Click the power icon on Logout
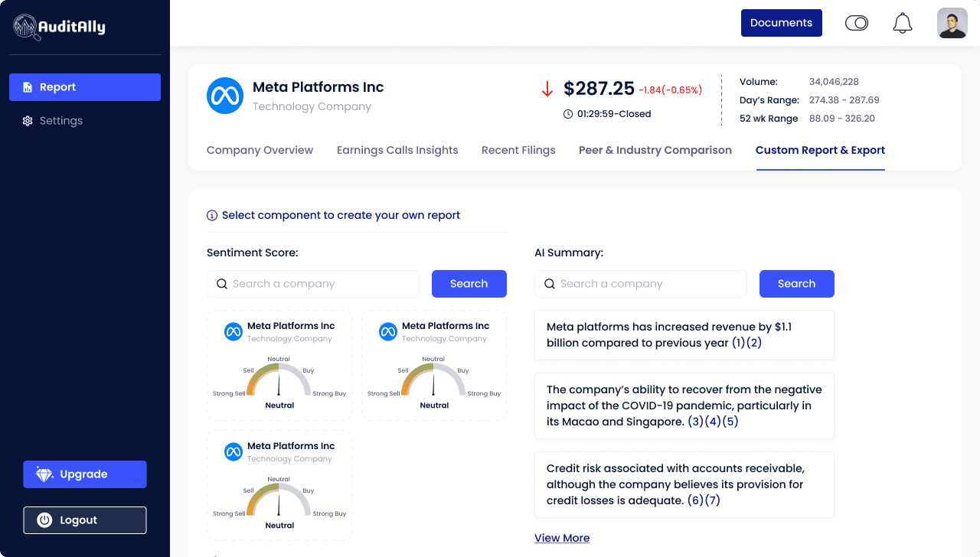Image resolution: width=980 pixels, height=557 pixels. [44, 520]
